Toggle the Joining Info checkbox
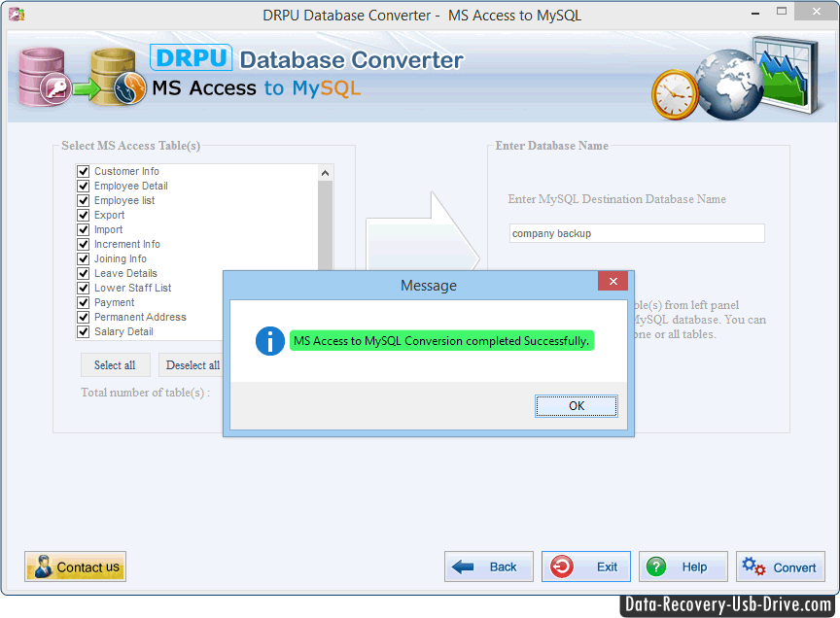This screenshot has width=840, height=618. coord(83,258)
